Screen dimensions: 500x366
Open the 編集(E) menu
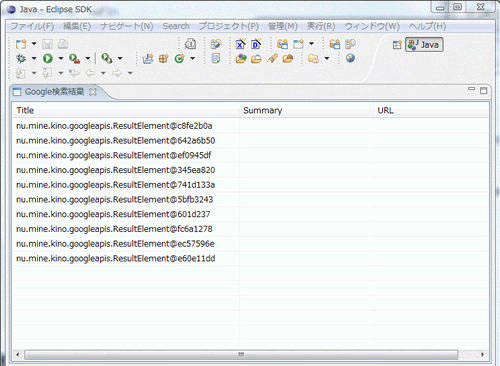pyautogui.click(x=77, y=26)
